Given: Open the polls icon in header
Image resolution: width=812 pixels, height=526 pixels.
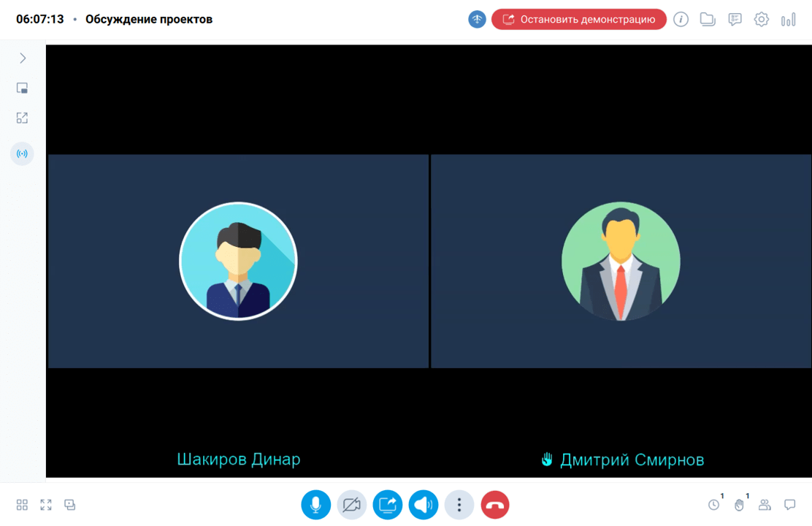Looking at the screenshot, I should click(x=735, y=20).
